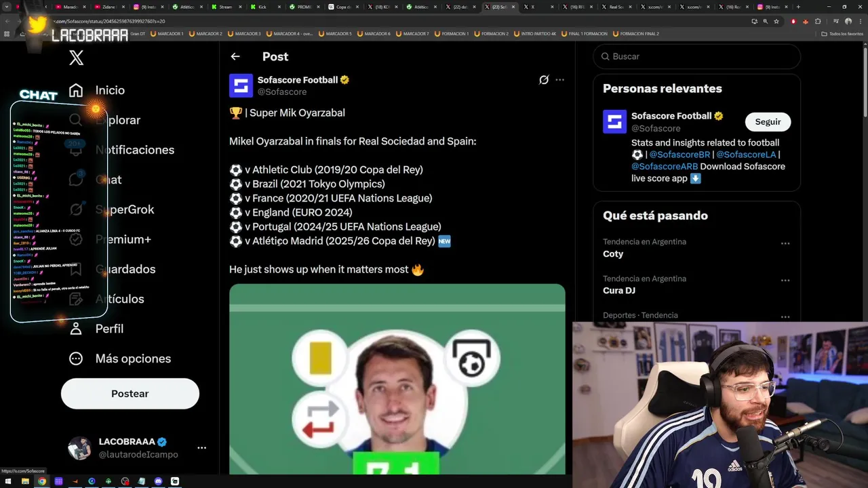
Task: Open the Coty trending topic
Action: [x=613, y=253]
